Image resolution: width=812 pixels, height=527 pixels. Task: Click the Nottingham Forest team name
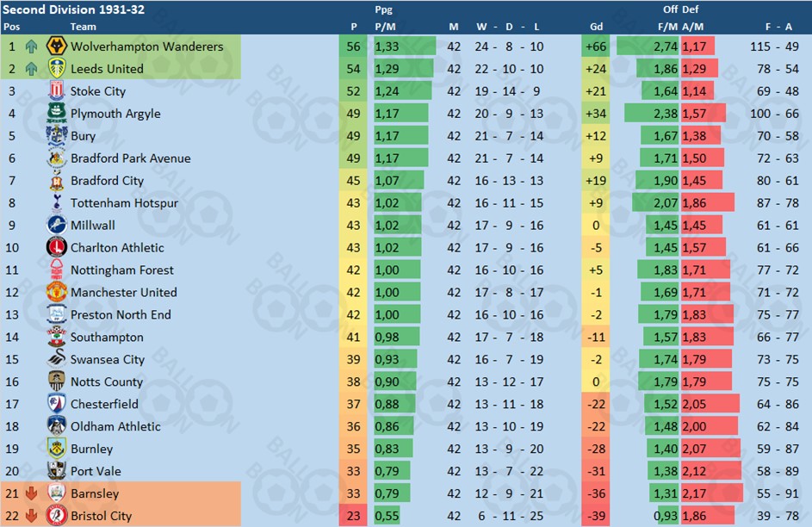(122, 270)
